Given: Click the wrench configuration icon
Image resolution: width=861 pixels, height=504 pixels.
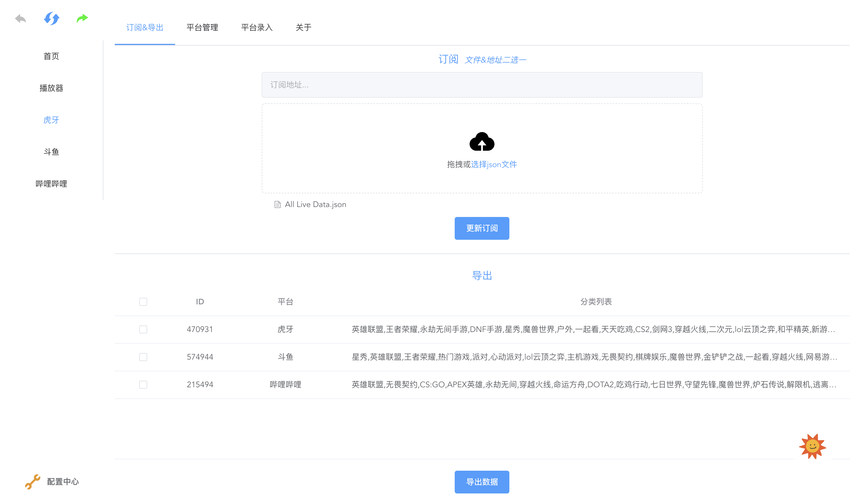Looking at the screenshot, I should (33, 482).
